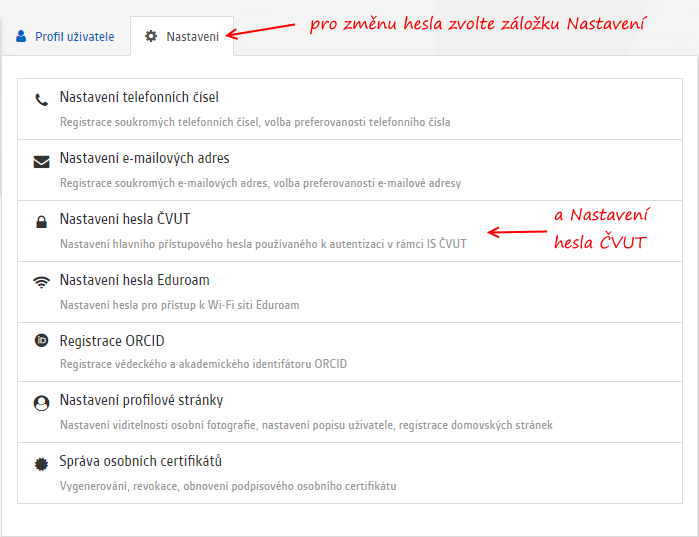699x537 pixels.
Task: Open Nastavení profilové stránky
Action: [x=350, y=412]
